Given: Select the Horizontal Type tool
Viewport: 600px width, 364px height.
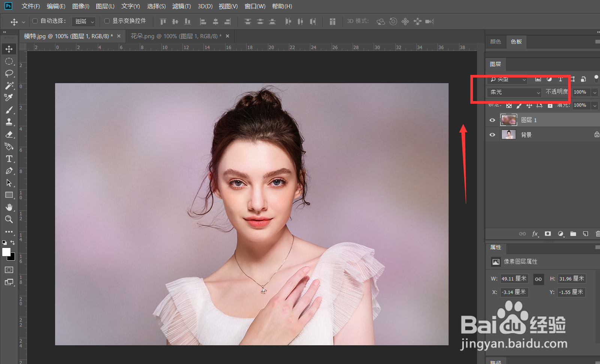Looking at the screenshot, I should [x=9, y=159].
